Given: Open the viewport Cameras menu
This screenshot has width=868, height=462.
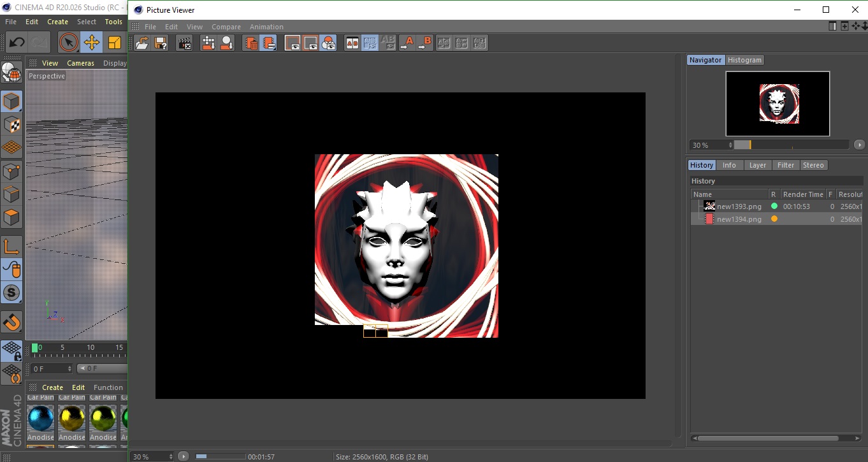Looking at the screenshot, I should [x=80, y=63].
